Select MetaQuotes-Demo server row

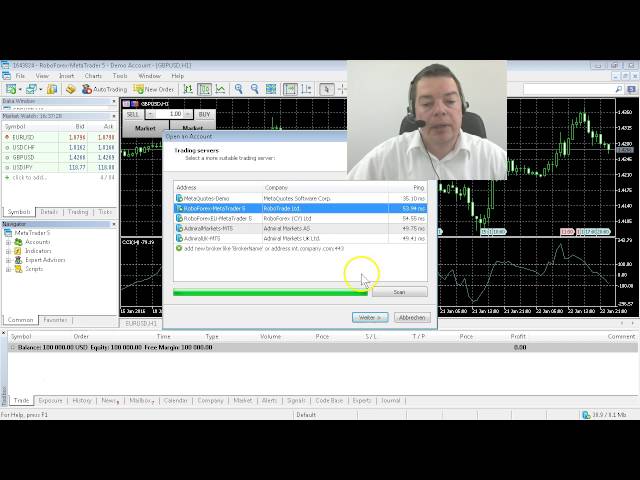click(x=300, y=198)
